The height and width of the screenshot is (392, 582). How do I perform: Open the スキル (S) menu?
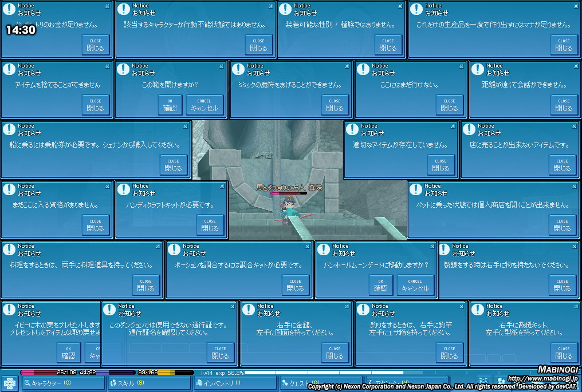pos(150,383)
